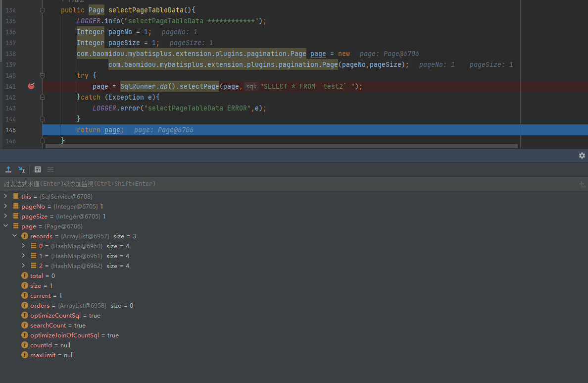Click the inline watch icon beside the up-arrow

tap(21, 170)
